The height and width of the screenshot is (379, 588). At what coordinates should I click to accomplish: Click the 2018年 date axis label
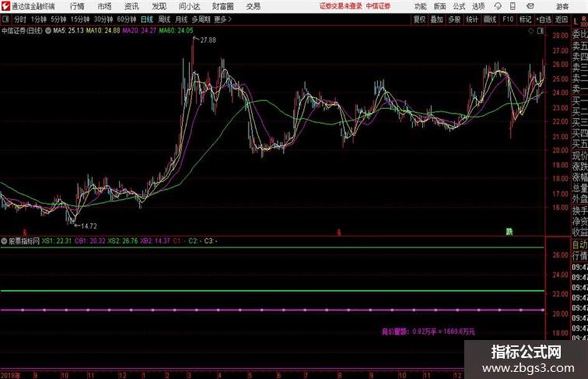pyautogui.click(x=11, y=375)
